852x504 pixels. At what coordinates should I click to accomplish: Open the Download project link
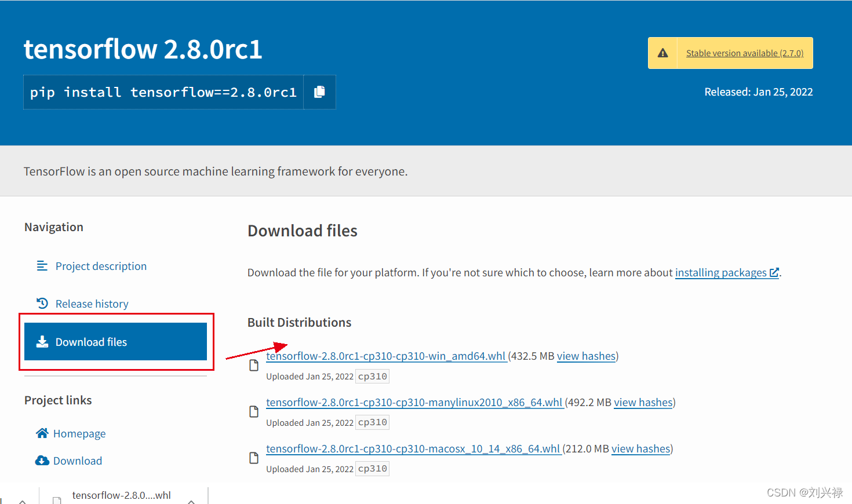(78, 461)
